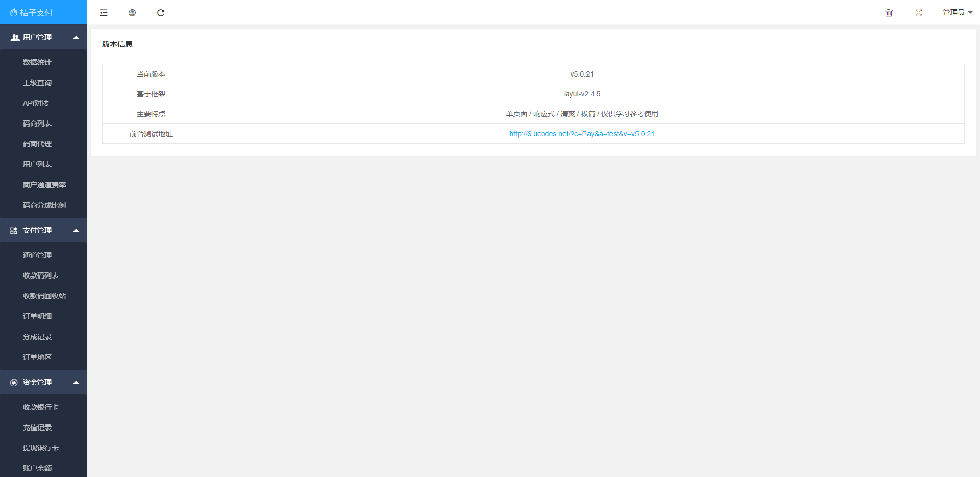Go to 订单明细 page
980x477 pixels.
coord(37,316)
